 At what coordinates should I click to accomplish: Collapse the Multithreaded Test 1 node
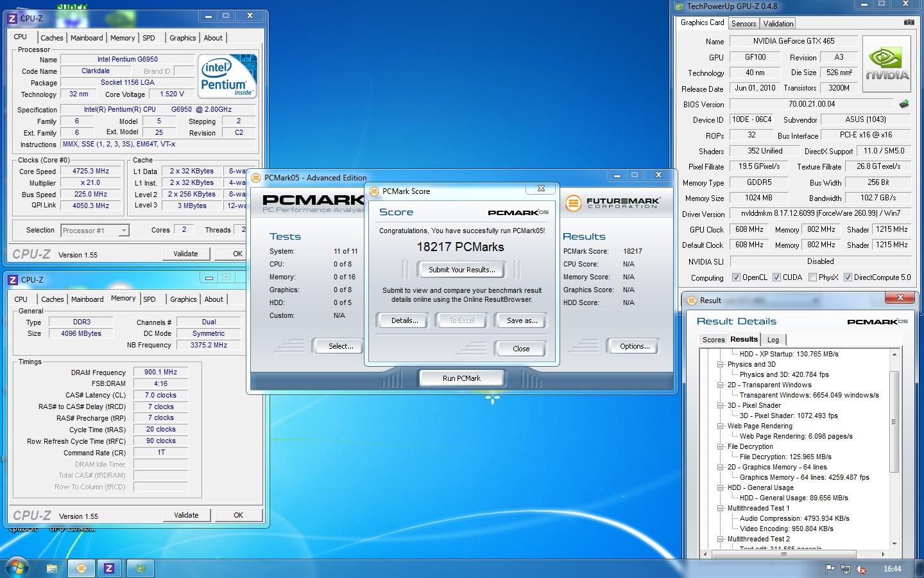pos(720,508)
